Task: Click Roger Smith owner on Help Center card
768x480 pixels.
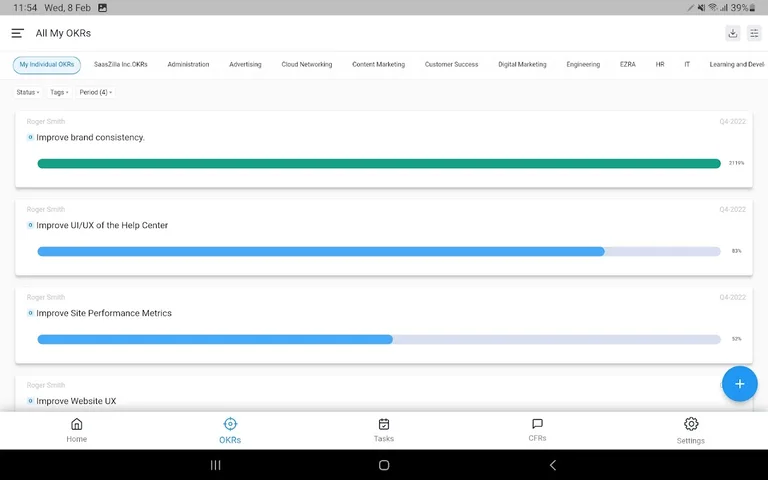Action: [46, 209]
